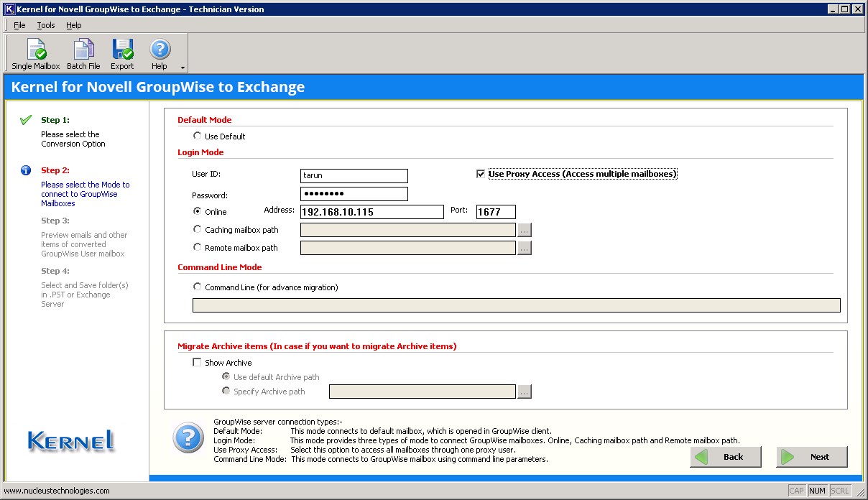Select Use default Archive path radio

click(226, 376)
